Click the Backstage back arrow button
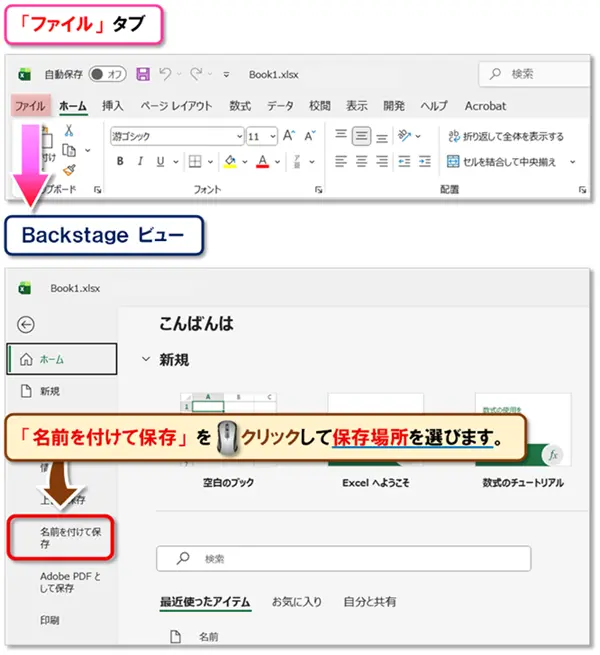The height and width of the screenshot is (655, 600). [26, 325]
